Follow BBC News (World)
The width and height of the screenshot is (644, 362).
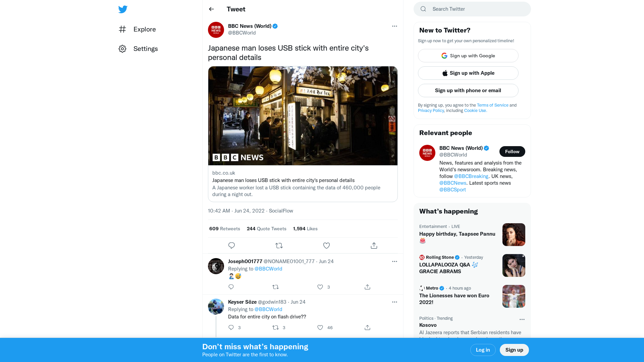pyautogui.click(x=512, y=152)
